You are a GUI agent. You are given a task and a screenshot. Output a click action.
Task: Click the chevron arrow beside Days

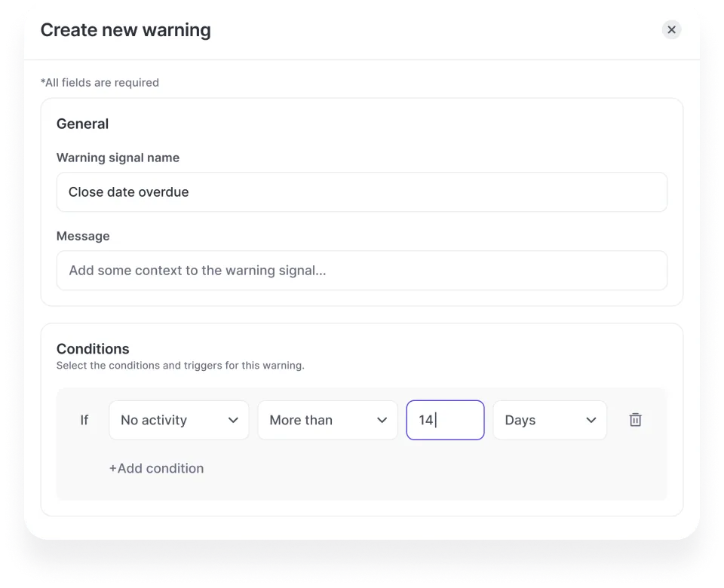coord(591,420)
